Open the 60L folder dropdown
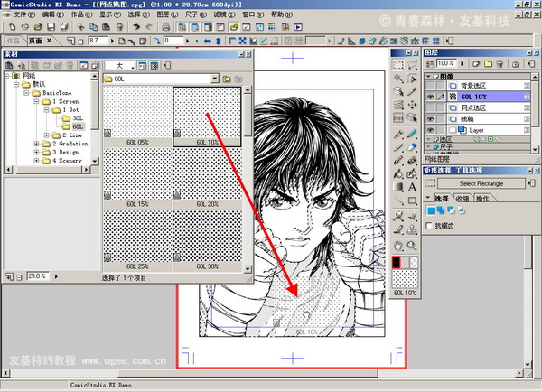Screen dimensions: 542x392 215,79
